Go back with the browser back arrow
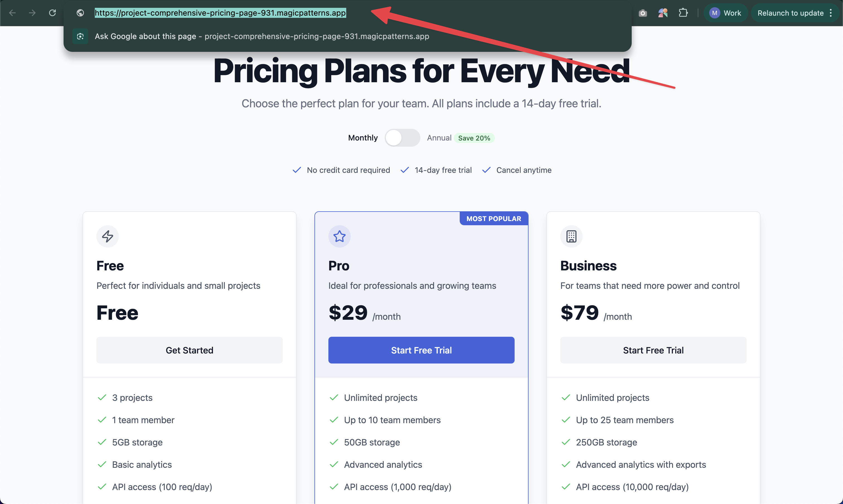This screenshot has height=504, width=843. pyautogui.click(x=13, y=13)
